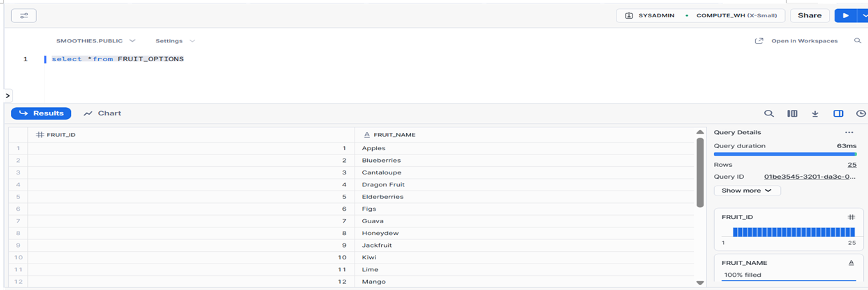Open the SMOOTHIES.PUBLIC database dropdown

pos(95,41)
